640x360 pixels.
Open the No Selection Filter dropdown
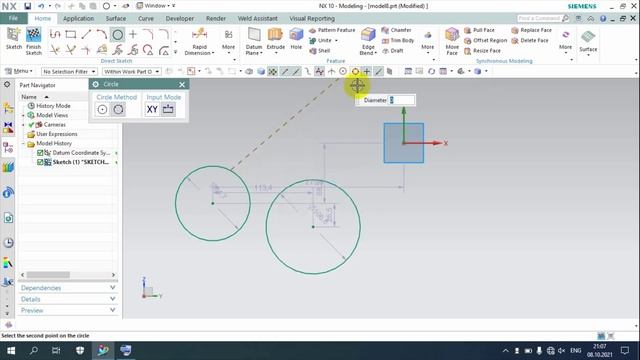[69, 71]
